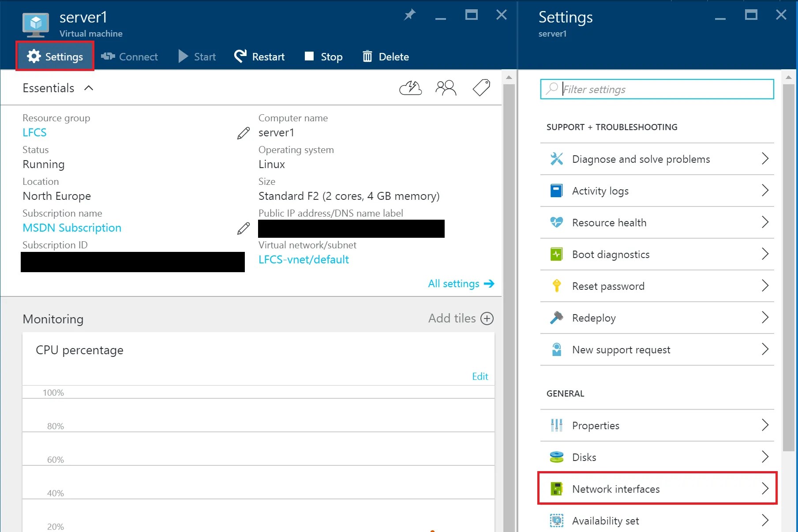Click the Reset password key icon
The image size is (798, 532).
pos(557,286)
